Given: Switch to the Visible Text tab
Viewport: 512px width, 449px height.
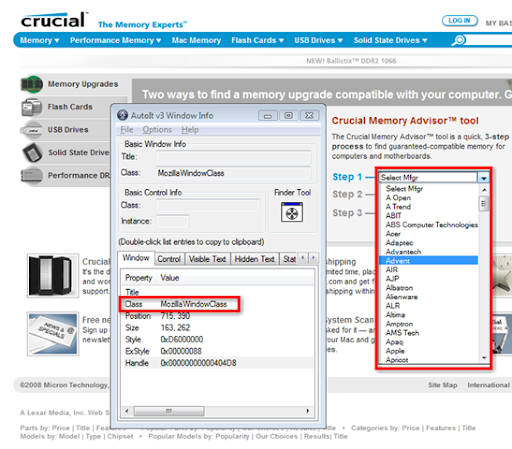Looking at the screenshot, I should (x=207, y=259).
